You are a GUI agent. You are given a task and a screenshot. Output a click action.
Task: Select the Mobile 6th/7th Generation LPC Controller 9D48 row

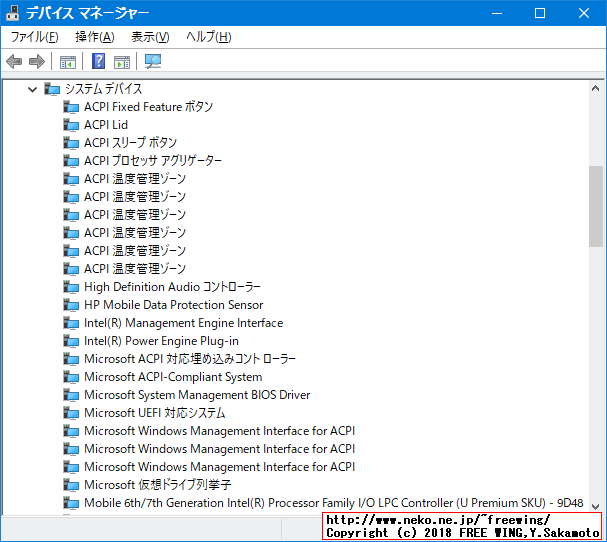(x=334, y=503)
